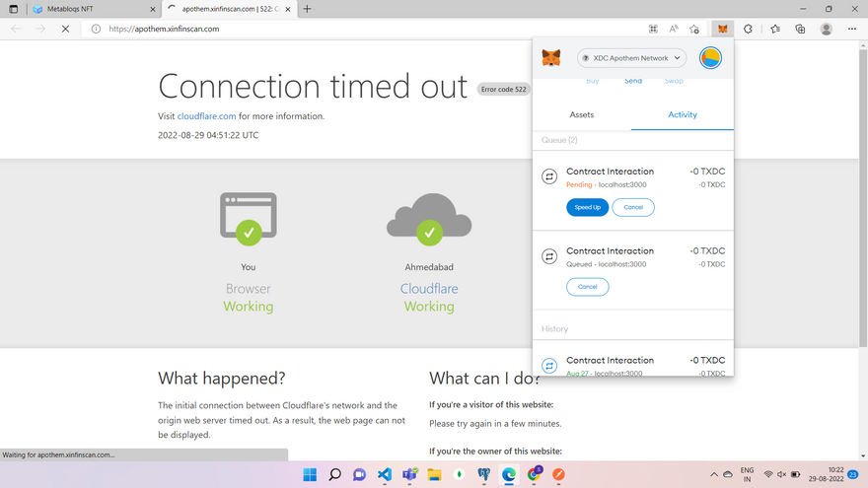Viewport: 868px width, 488px height.
Task: Expand the XDC Apothem Network dropdown
Action: pos(631,58)
